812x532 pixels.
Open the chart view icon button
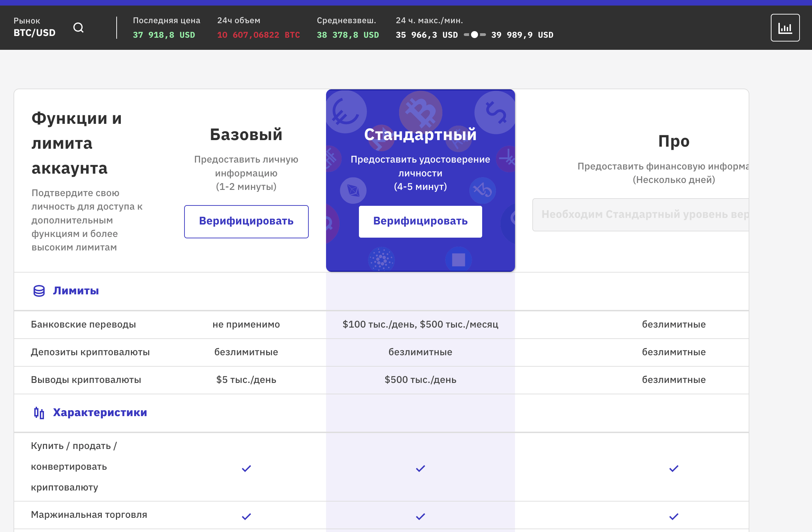[785, 28]
